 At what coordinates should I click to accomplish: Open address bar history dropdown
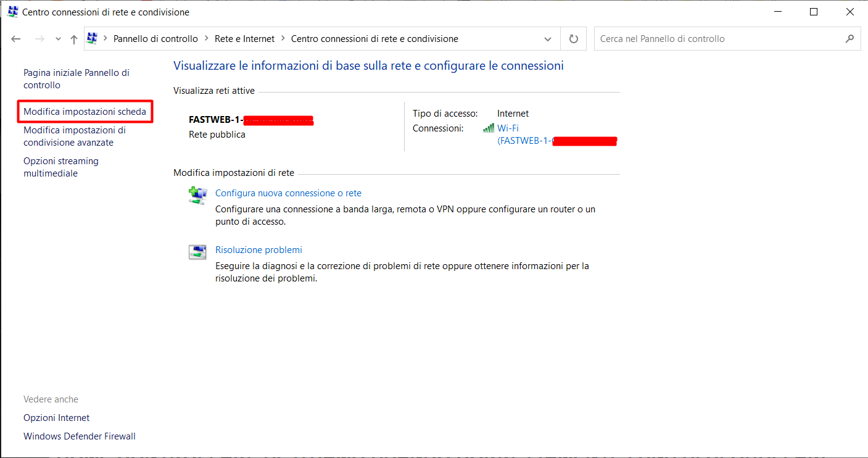tap(548, 39)
